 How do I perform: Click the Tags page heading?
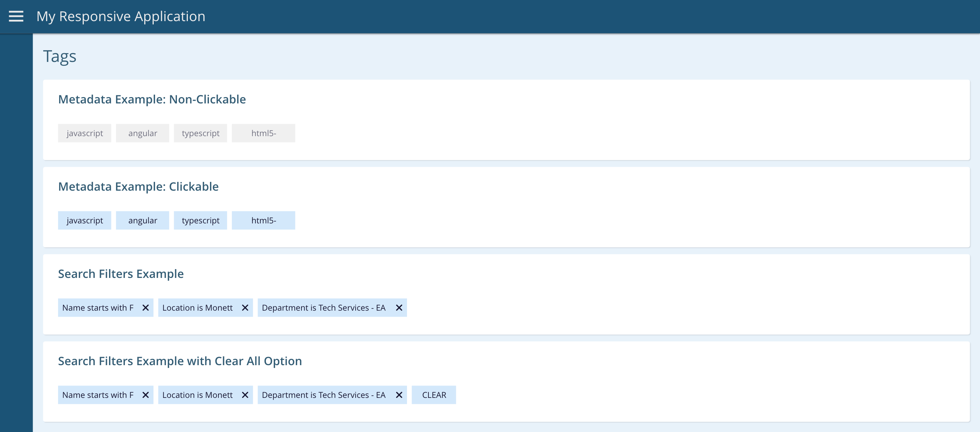60,56
